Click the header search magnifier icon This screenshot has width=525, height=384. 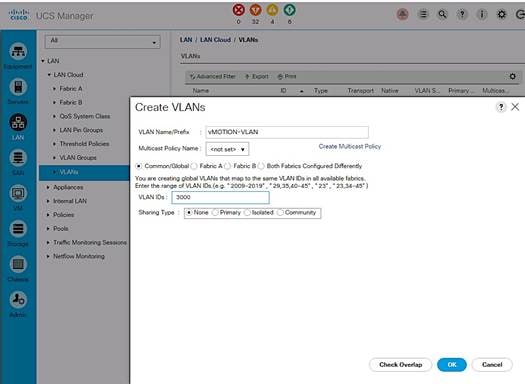point(443,14)
